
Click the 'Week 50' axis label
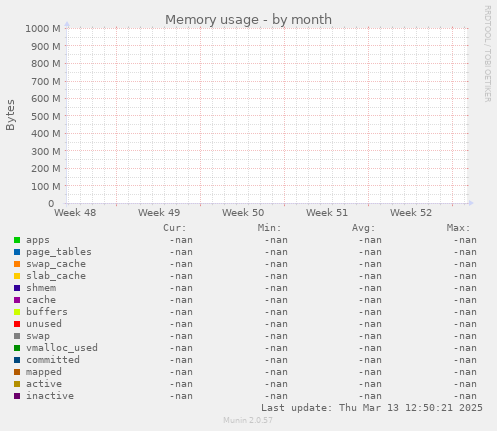pos(243,213)
